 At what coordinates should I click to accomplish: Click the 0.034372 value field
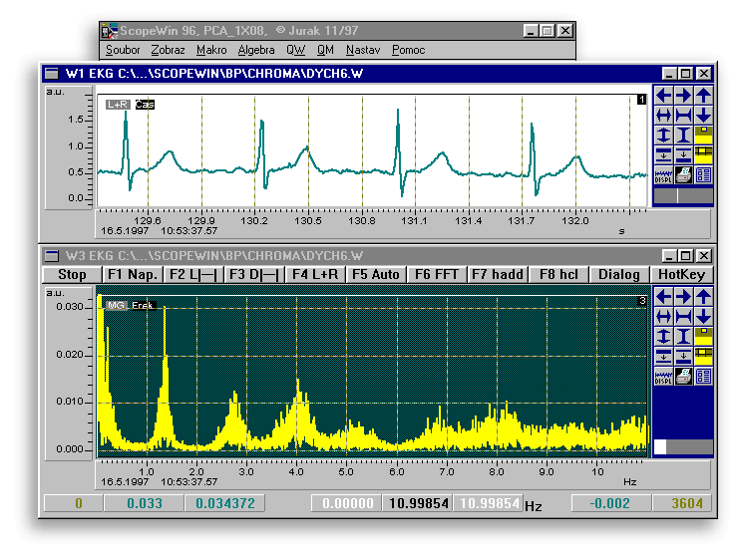pyautogui.click(x=225, y=503)
